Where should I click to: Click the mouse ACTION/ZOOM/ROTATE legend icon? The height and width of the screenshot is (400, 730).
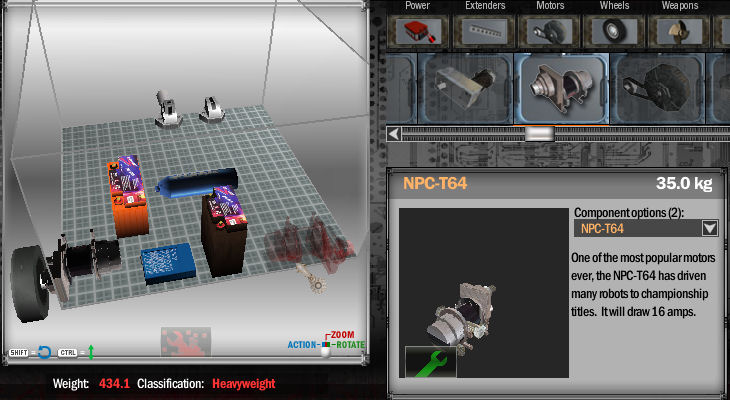coord(326,345)
